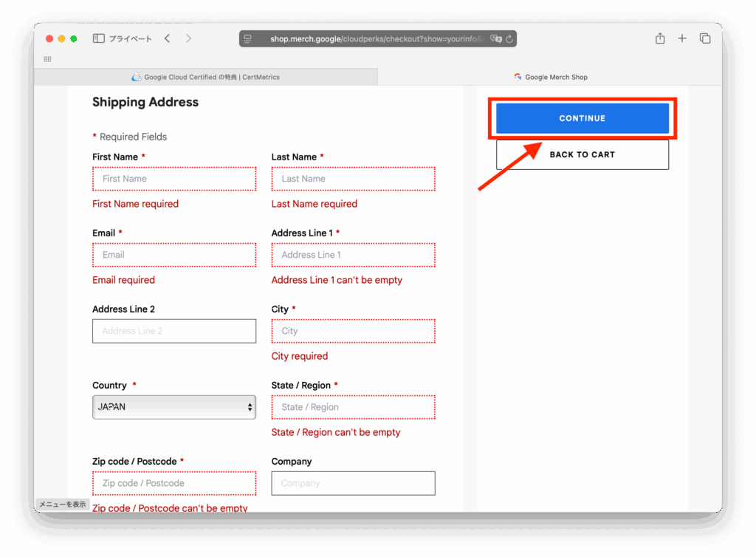Viewport: 756px width, 557px height.
Task: Focus the State / Region field
Action: coord(353,407)
